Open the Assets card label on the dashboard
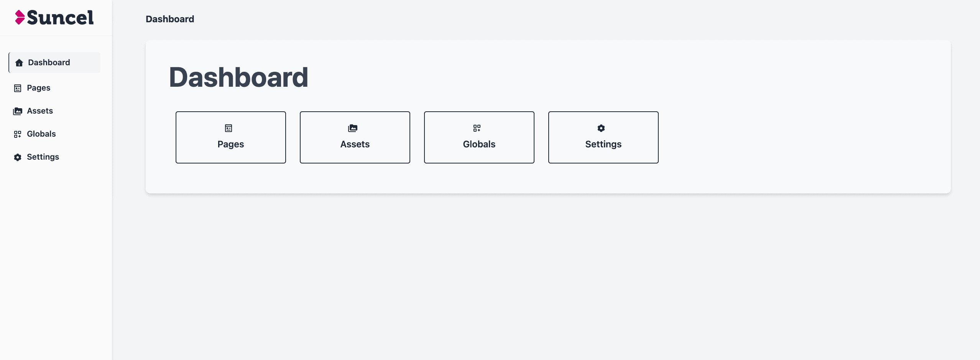The width and height of the screenshot is (980, 360). [x=355, y=144]
